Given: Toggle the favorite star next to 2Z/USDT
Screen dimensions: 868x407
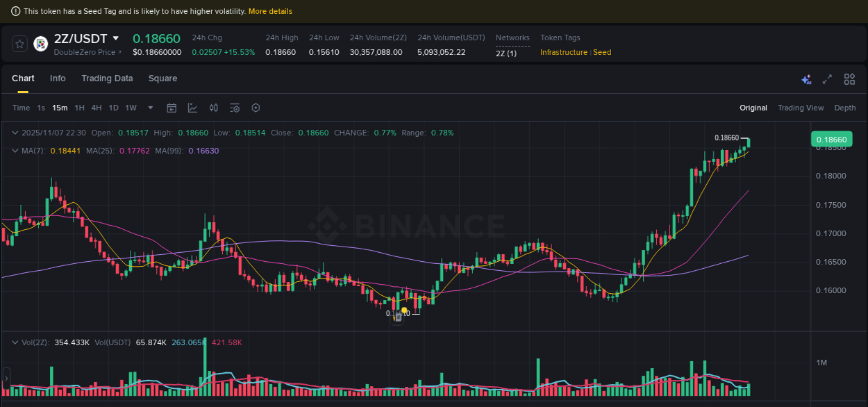Looking at the screenshot, I should 19,44.
